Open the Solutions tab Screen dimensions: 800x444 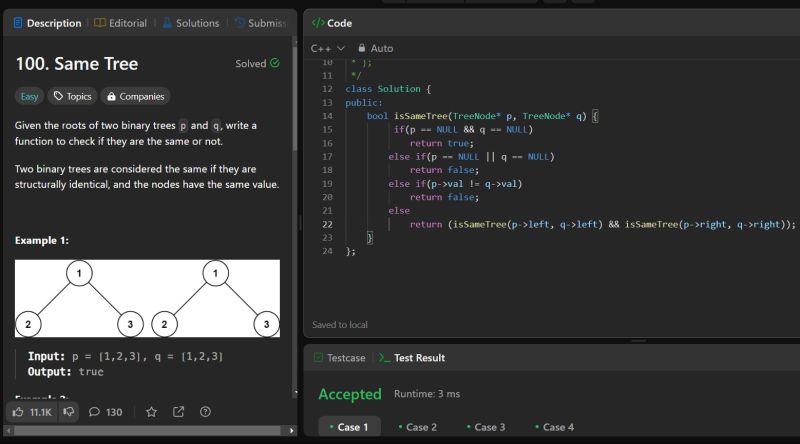191,23
